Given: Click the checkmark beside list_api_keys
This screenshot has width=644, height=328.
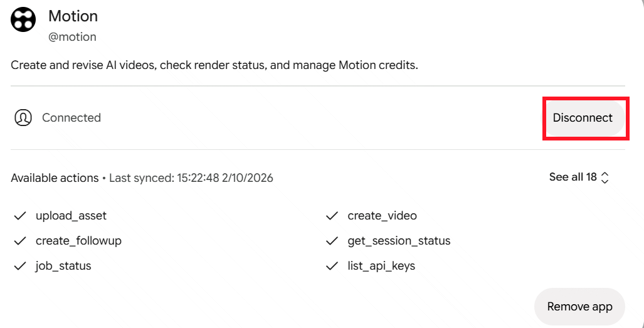Looking at the screenshot, I should 332,267.
